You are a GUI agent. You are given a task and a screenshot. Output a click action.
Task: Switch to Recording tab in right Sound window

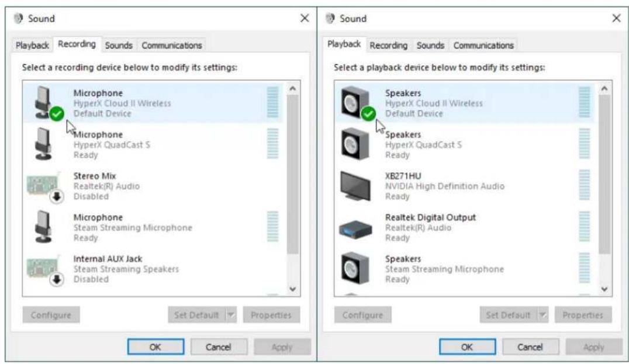click(388, 46)
